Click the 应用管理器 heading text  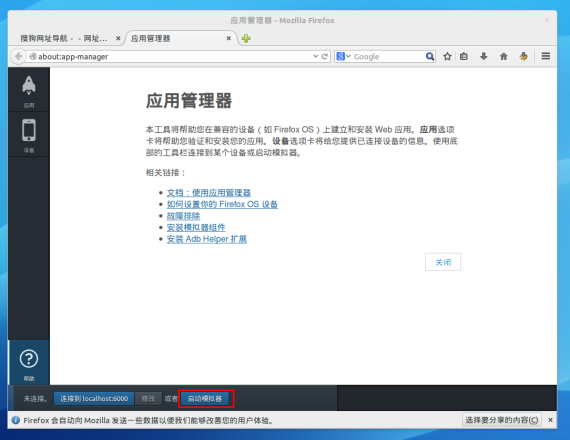tap(189, 100)
